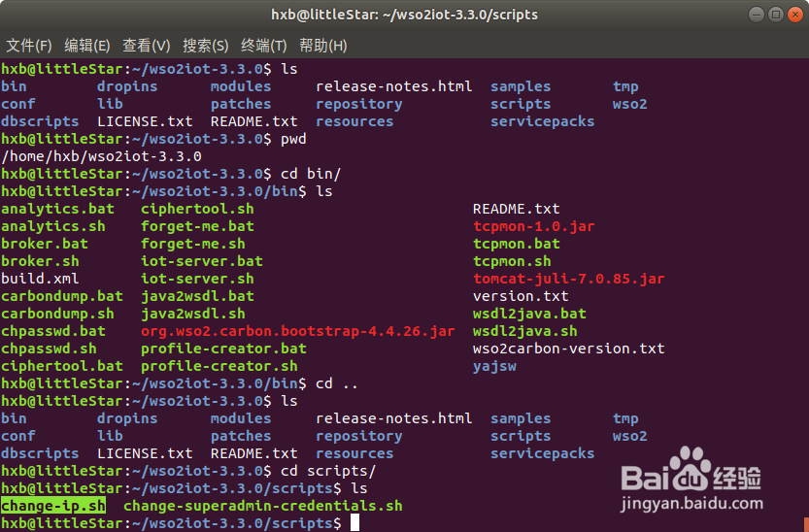Click chpasswd.bat file name

pos(53,331)
